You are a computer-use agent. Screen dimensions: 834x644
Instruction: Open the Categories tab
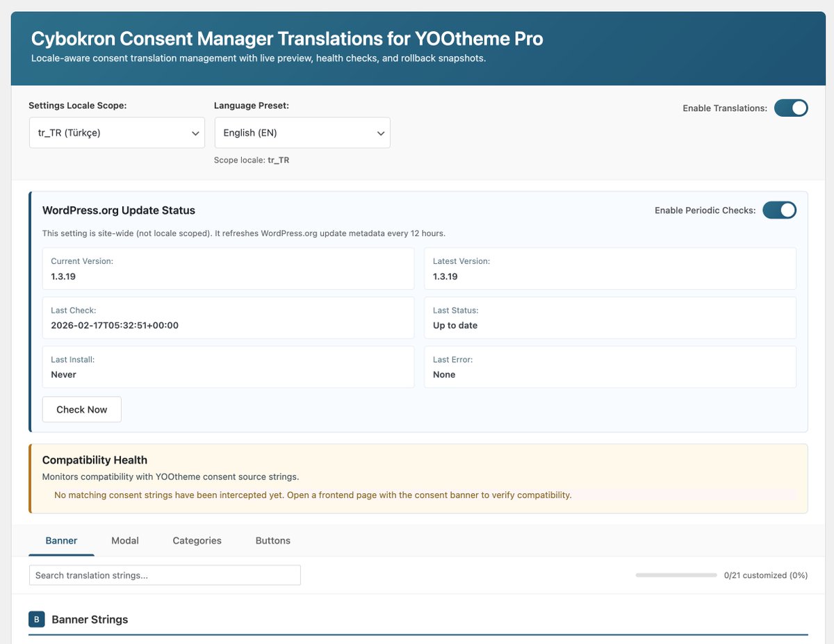tap(197, 540)
